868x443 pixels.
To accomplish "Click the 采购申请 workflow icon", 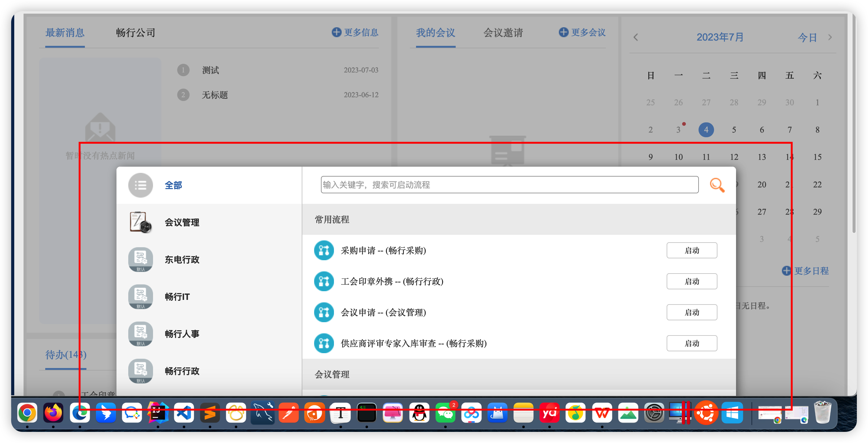I will (x=324, y=250).
